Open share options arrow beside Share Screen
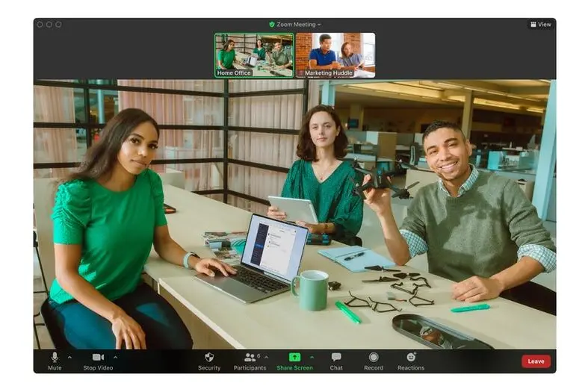This screenshot has width=588, height=392. pyautogui.click(x=312, y=357)
